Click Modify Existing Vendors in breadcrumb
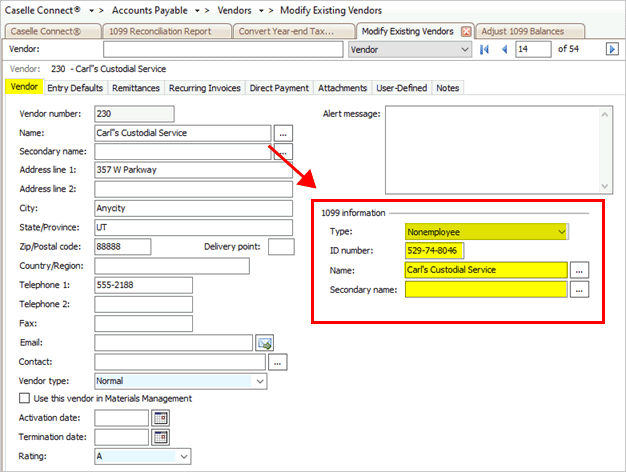 click(331, 11)
